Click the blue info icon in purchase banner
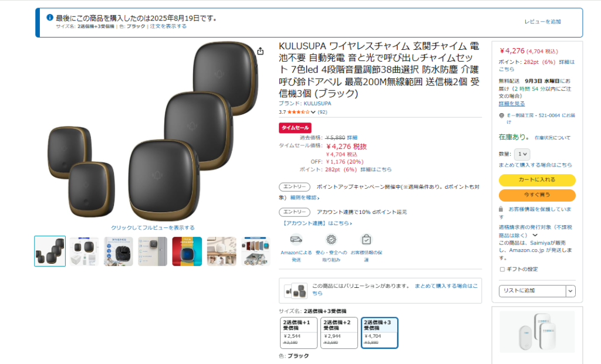This screenshot has width=601, height=364. 49,18
